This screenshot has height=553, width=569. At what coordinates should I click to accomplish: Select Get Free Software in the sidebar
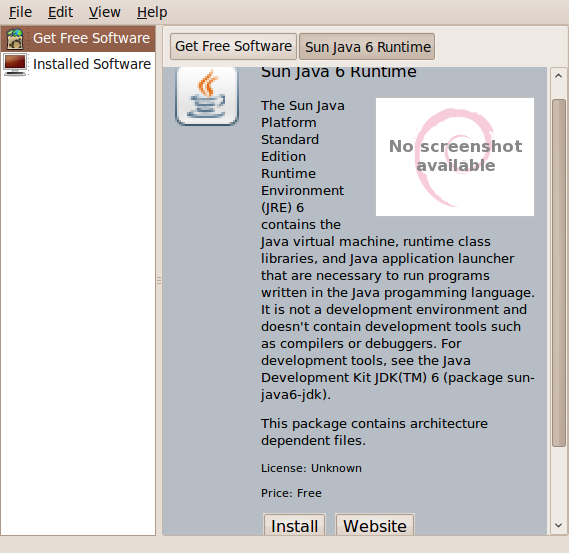(x=78, y=38)
